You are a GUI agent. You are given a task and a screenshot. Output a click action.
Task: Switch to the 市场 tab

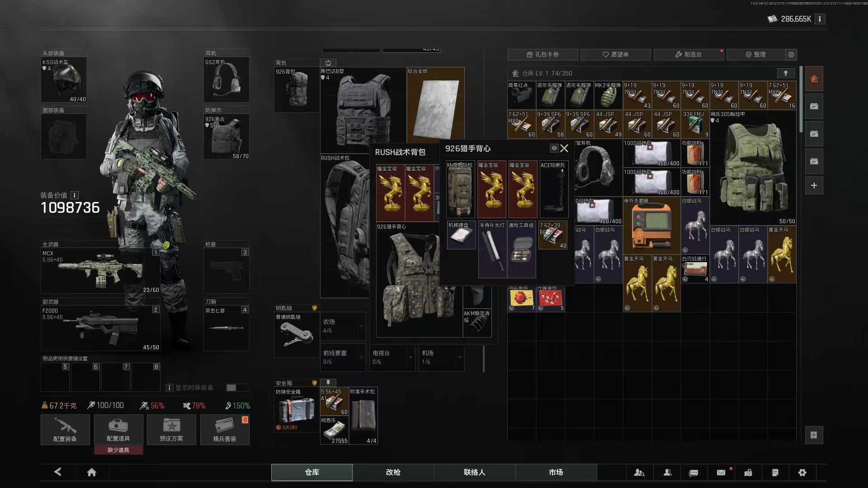coord(556,472)
